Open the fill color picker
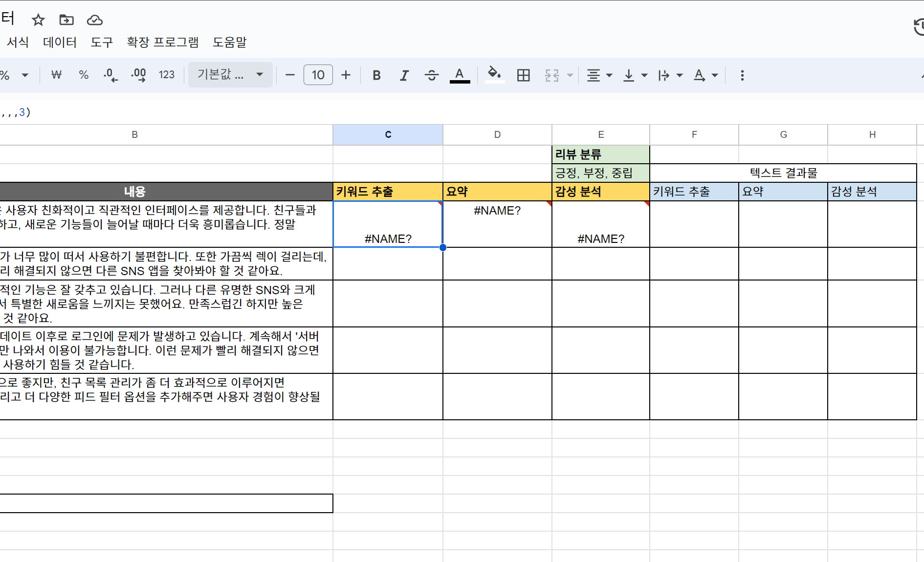Image resolution: width=924 pixels, height=562 pixels. (494, 75)
